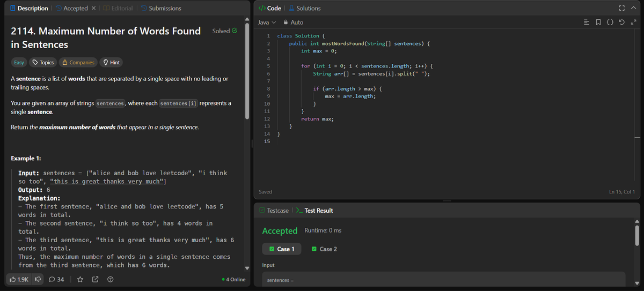Click the share external link icon
Screen dimensions: 644x291
(95, 279)
